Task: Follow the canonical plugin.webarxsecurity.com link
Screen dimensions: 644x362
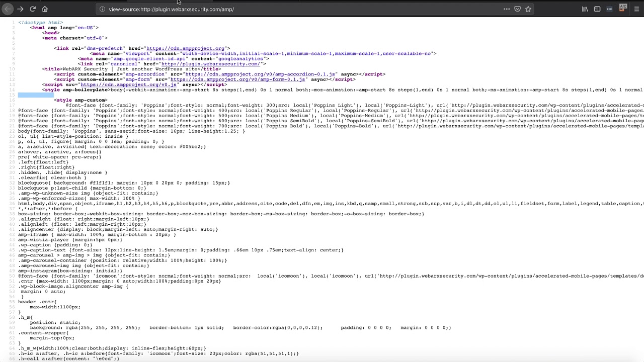Action: pos(210,64)
